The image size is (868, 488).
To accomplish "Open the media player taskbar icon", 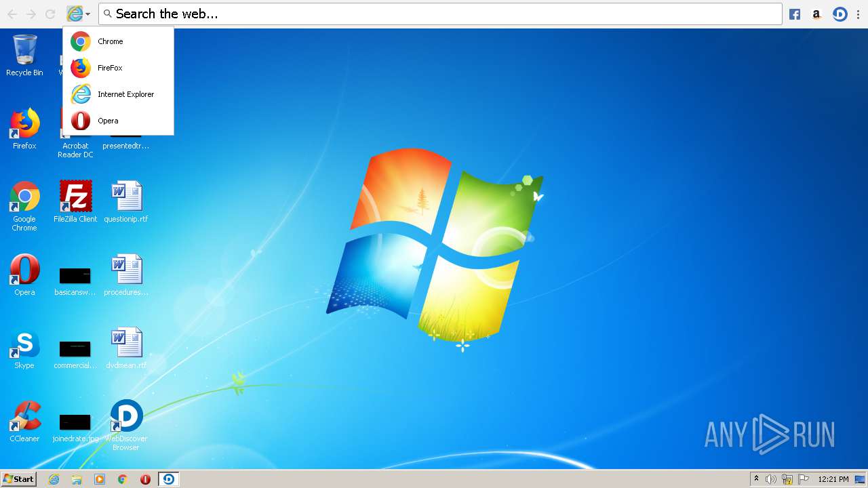I will (x=100, y=479).
